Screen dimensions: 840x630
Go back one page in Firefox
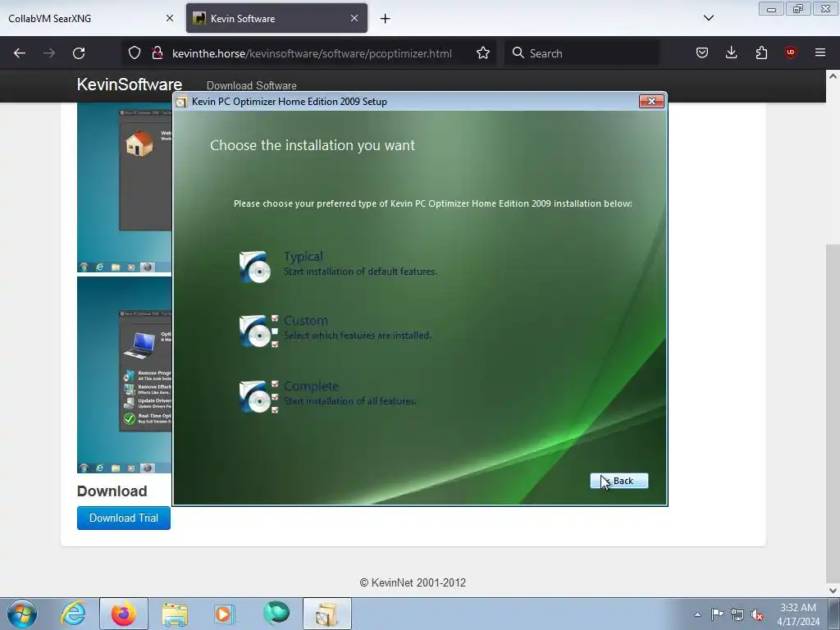coord(20,53)
